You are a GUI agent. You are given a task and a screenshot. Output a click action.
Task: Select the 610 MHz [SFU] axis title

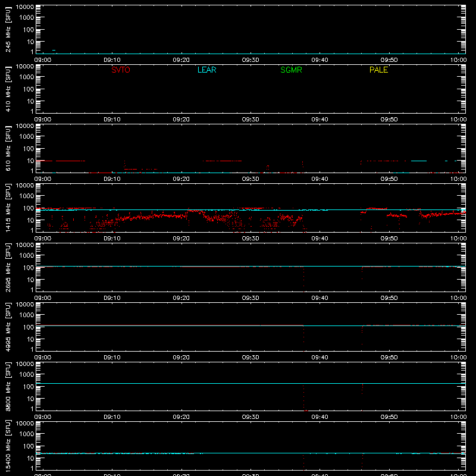pyautogui.click(x=8, y=148)
